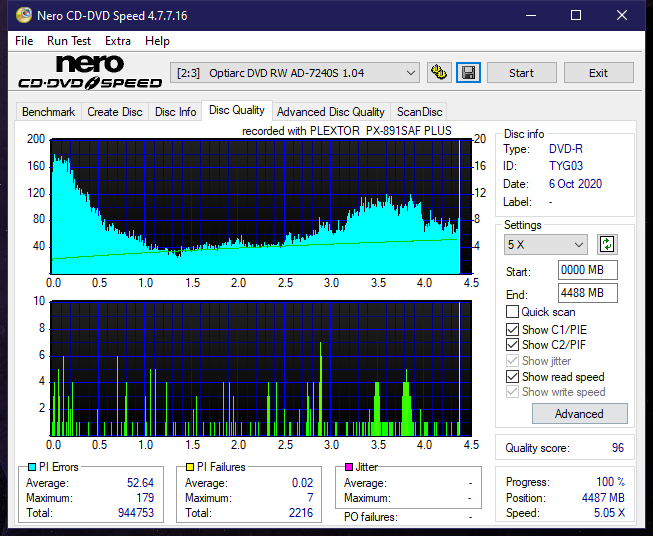
Task: Click the Nero app icon in title bar
Action: (24, 15)
